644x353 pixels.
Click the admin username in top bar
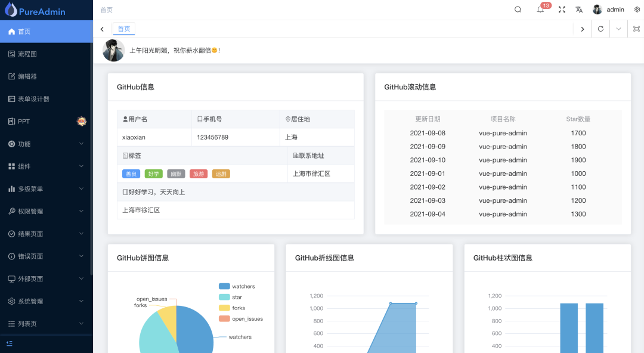pos(614,10)
